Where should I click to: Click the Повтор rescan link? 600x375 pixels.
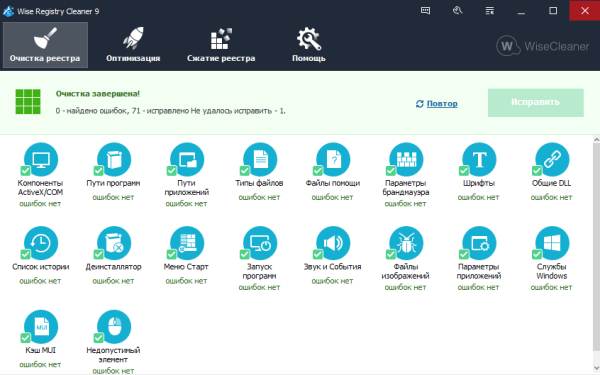(x=437, y=104)
